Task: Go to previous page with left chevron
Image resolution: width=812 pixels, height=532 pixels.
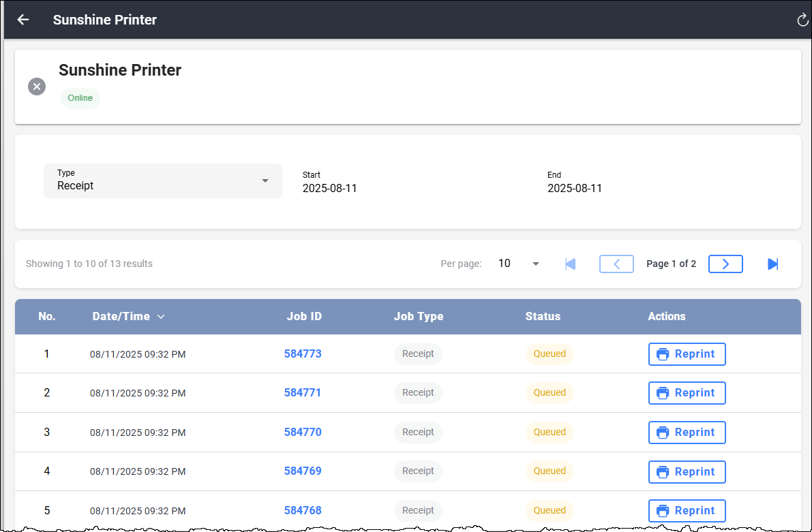Action: pos(616,264)
